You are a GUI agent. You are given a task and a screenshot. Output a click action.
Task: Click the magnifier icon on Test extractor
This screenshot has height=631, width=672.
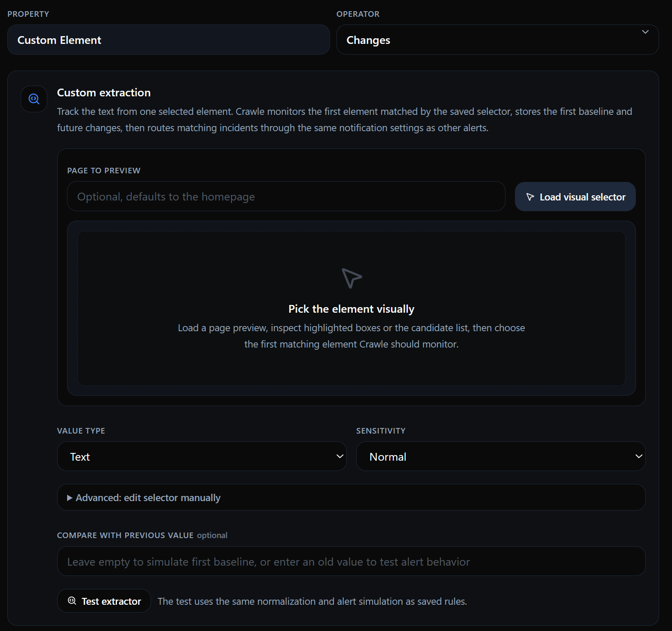[x=72, y=600]
